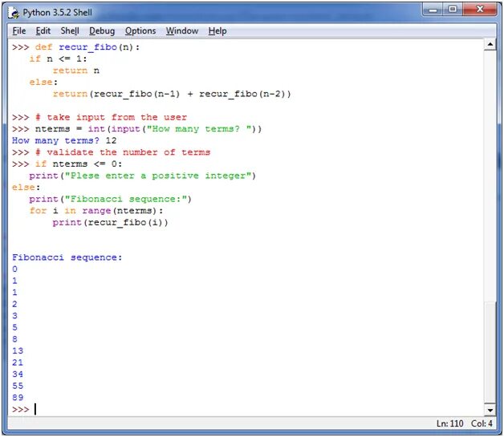Click the '# take input from the user' comment
Screen dimensions: 504x437
pos(111,117)
